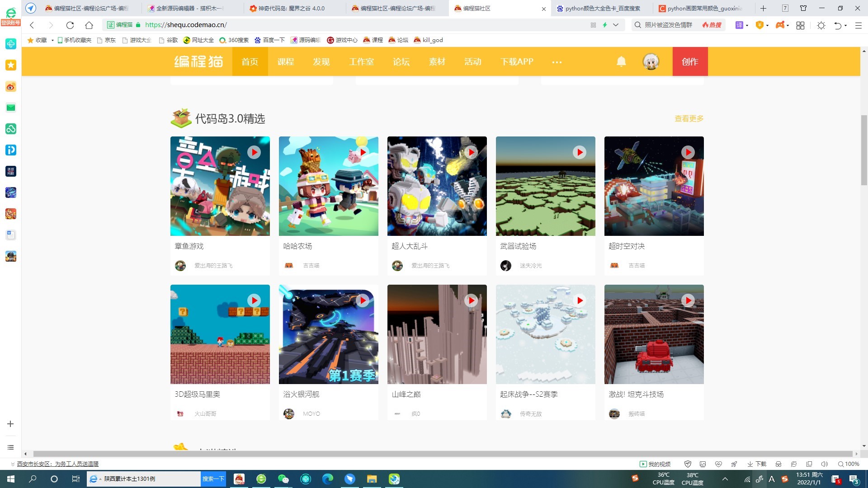Open the 编程猫 site logo
Viewport: 868px width, 488px height.
point(199,61)
